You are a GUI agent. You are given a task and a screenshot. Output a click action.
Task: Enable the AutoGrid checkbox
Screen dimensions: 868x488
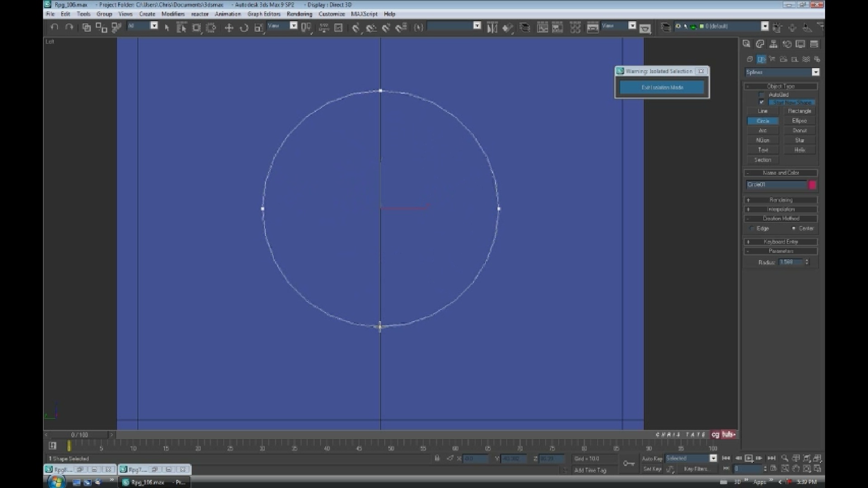click(762, 95)
